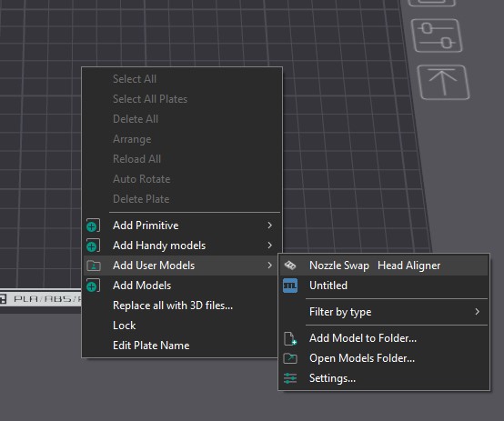Image resolution: width=504 pixels, height=421 pixels.
Task: Expand arrow beside Add Handy models
Action: click(x=270, y=246)
